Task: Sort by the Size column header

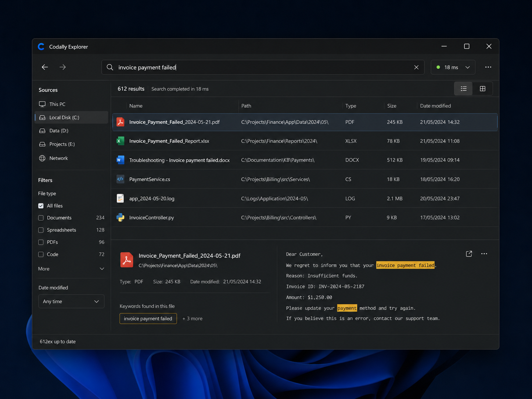Action: [392, 106]
